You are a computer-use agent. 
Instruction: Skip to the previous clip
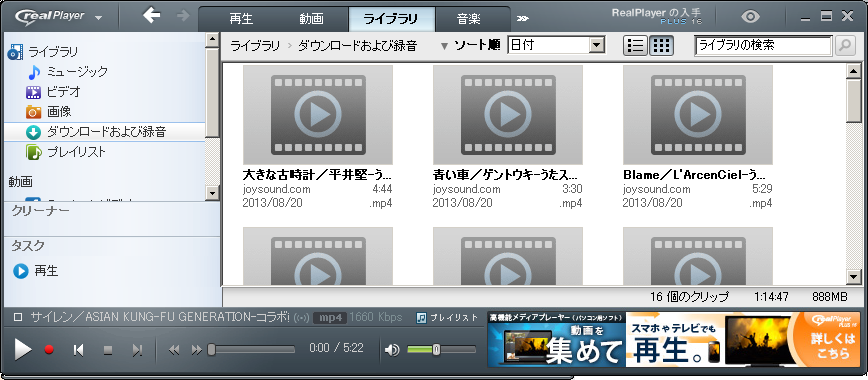[x=79, y=350]
